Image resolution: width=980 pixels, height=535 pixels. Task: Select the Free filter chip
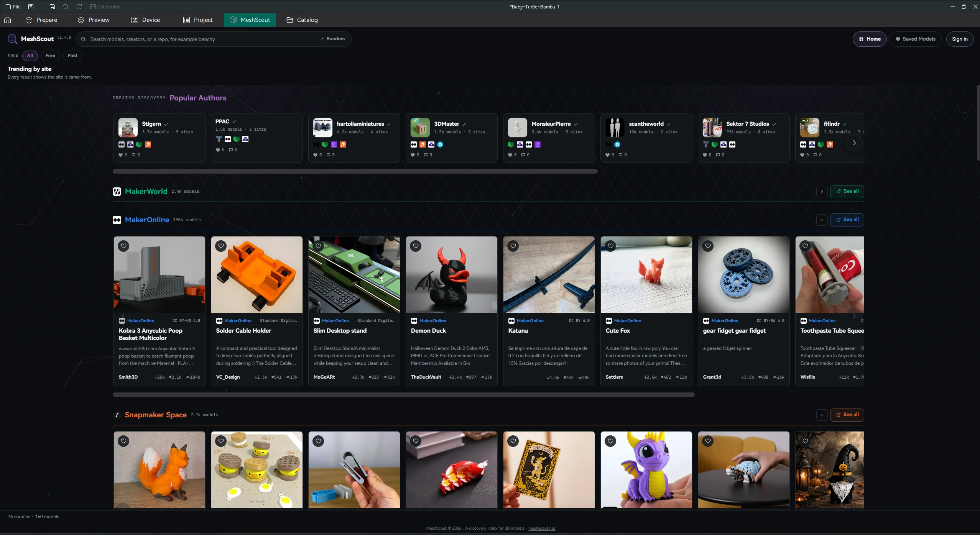coord(50,56)
